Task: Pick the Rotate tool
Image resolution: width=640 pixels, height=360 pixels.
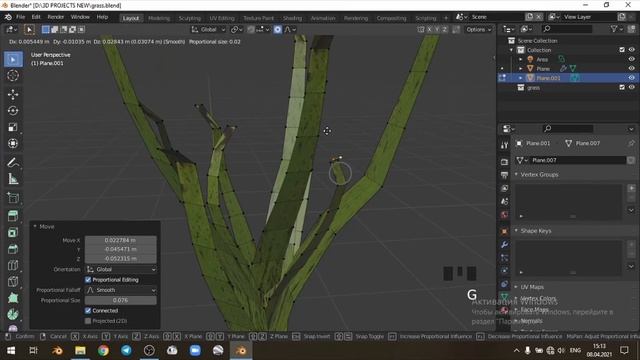Action: pyautogui.click(x=13, y=111)
